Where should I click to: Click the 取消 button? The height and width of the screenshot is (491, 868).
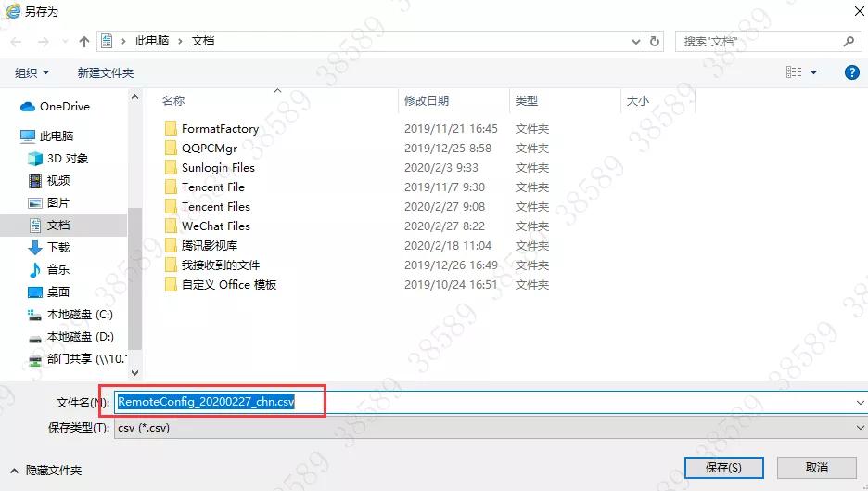coord(816,468)
